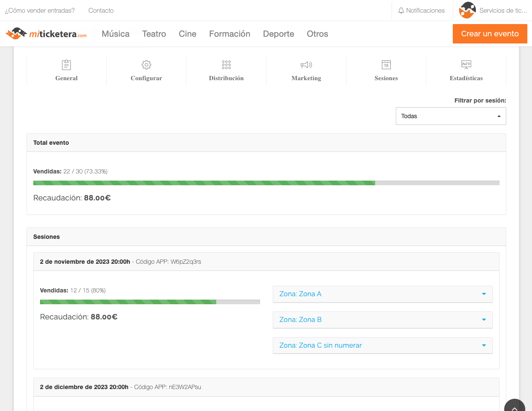Select the Distribución grid icon
532x411 pixels.
pyautogui.click(x=226, y=65)
